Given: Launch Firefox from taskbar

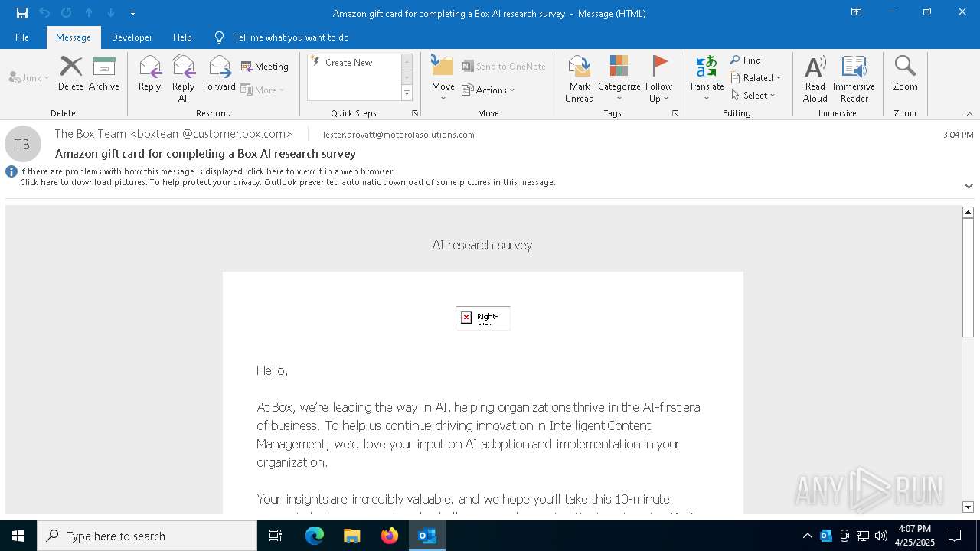Looking at the screenshot, I should [390, 536].
